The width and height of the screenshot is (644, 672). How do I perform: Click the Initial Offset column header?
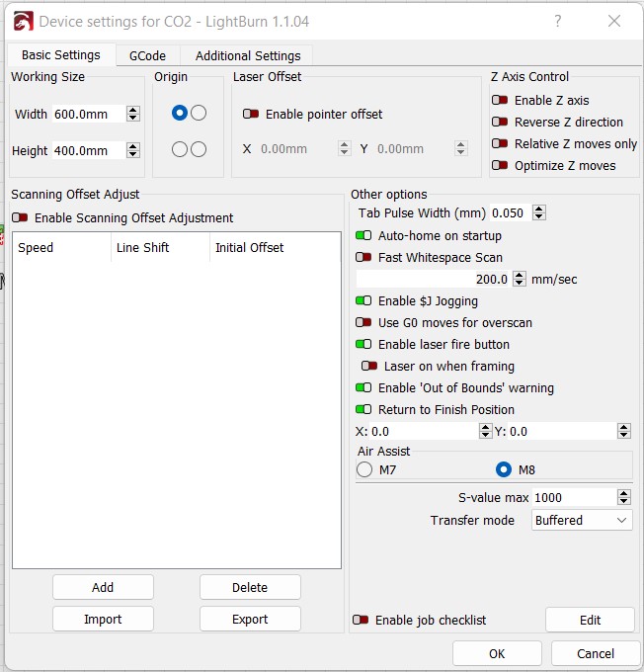275,247
